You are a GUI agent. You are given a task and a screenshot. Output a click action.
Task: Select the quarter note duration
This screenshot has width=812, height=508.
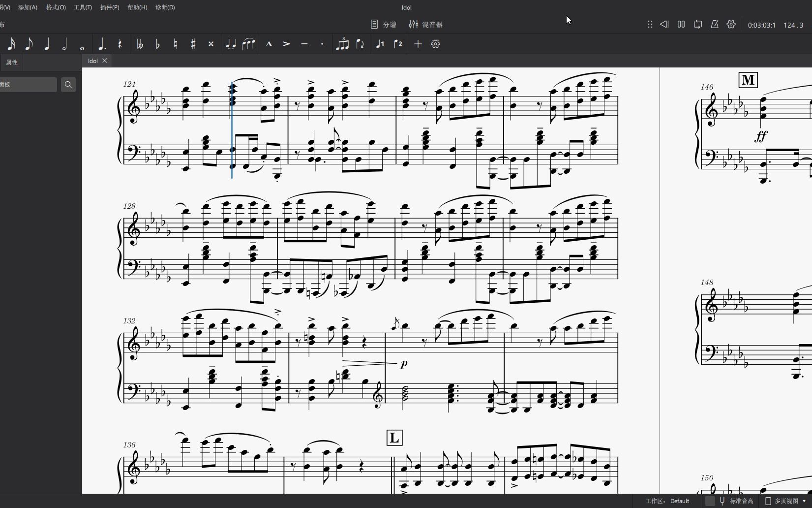(x=47, y=44)
